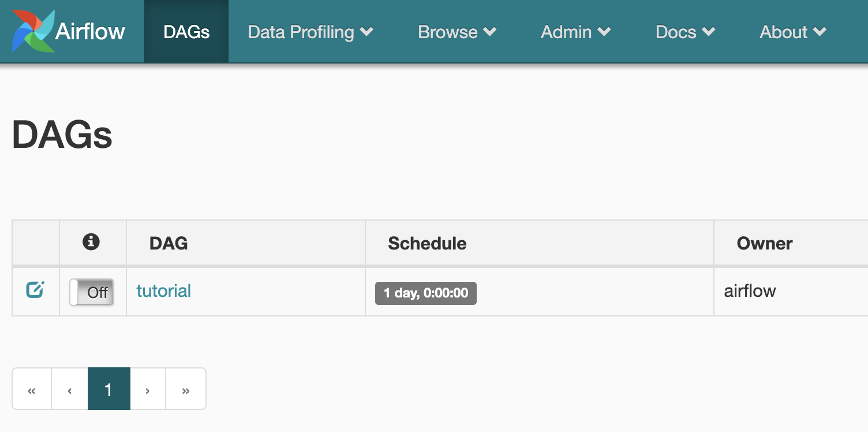Jump to last page with double-right arrow
The width and height of the screenshot is (868, 432).
[x=186, y=390]
